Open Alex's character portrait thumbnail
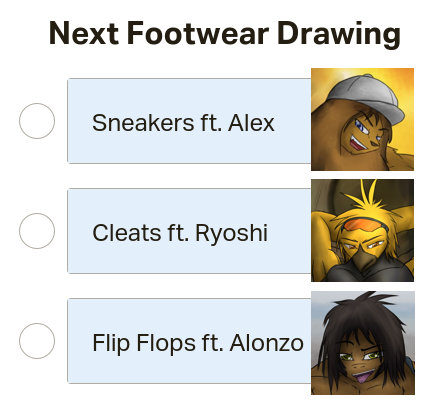This screenshot has height=411, width=443. [363, 119]
